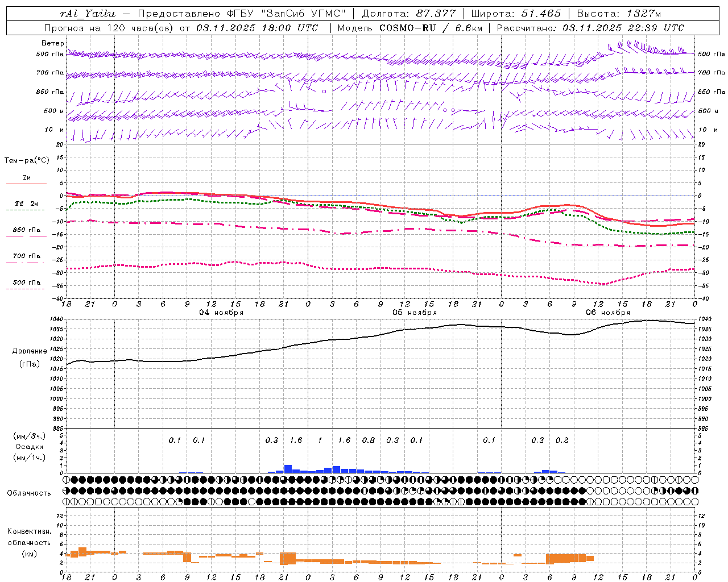Click the (мм/1ч.) units label
Image resolution: width=728 pixels, height=582 pixels.
click(x=29, y=458)
